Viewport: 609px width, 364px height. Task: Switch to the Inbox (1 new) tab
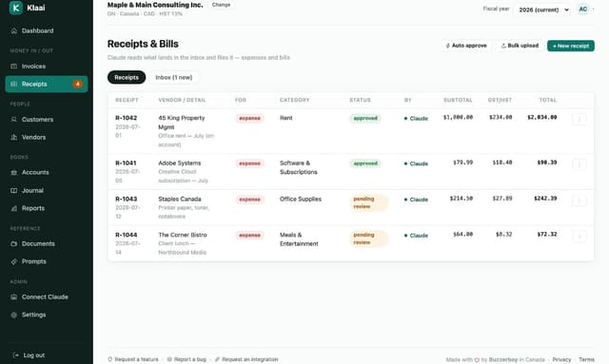(x=173, y=77)
